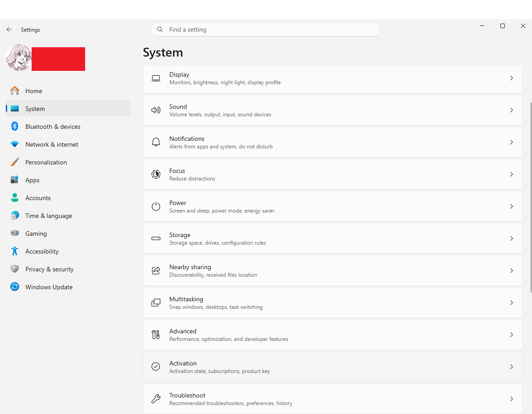This screenshot has height=414, width=532.
Task: Click the Advanced tools icon
Action: point(156,335)
